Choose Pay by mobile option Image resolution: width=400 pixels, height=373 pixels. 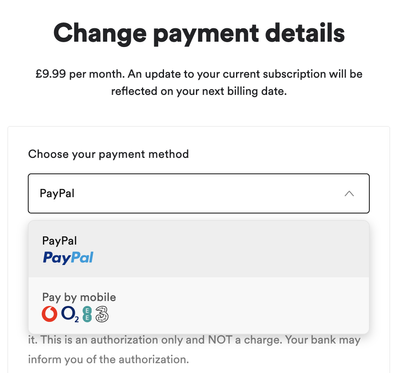pyautogui.click(x=199, y=305)
